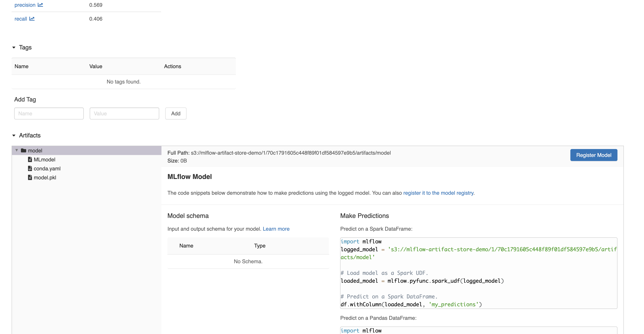The width and height of the screenshot is (644, 334).
Task: Select model.pkl in the artifact tree
Action: point(45,177)
